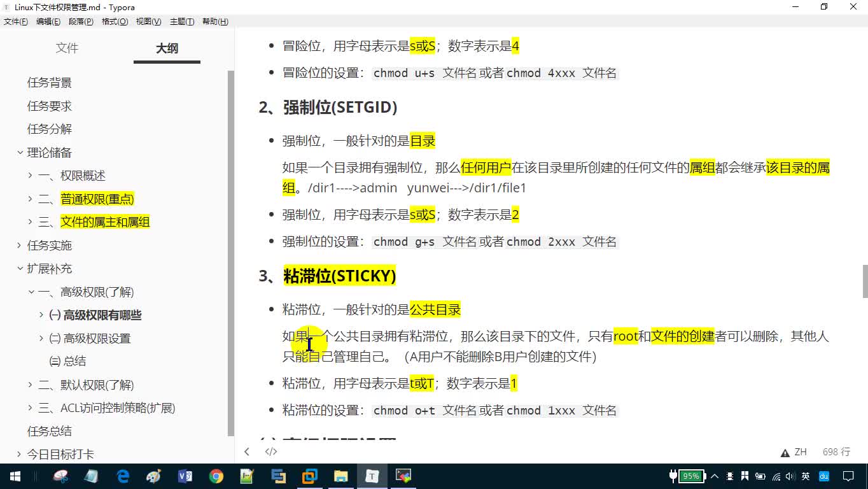Click the document vertical scrollbar thumb
868x489 pixels.
(865, 281)
